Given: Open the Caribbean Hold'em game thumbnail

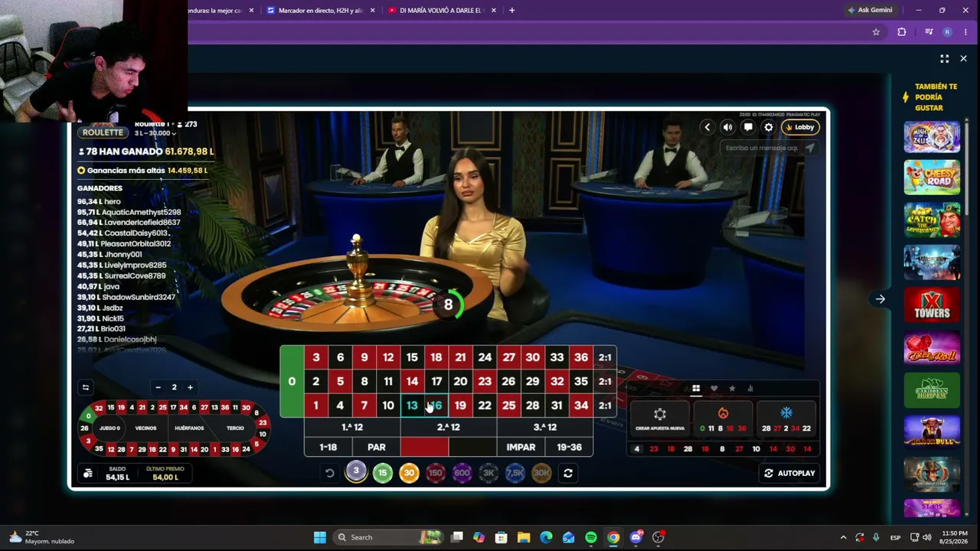Looking at the screenshot, I should (x=932, y=390).
